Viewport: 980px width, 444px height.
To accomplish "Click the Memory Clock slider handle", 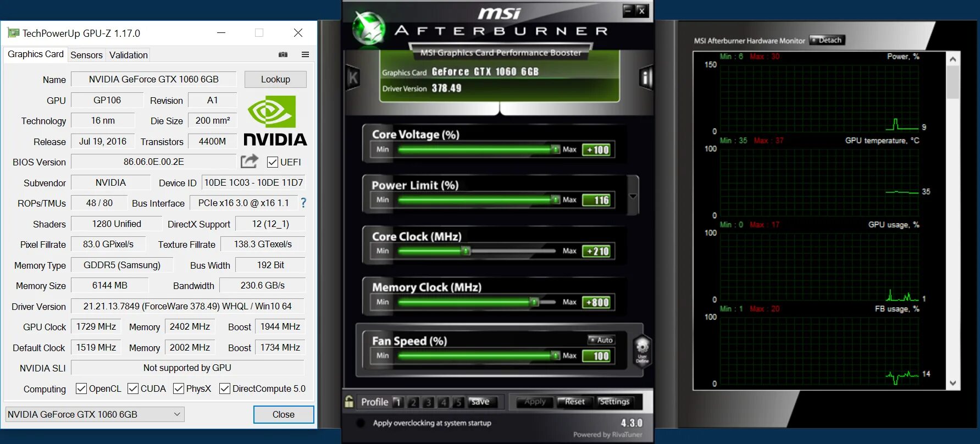I will pos(534,302).
